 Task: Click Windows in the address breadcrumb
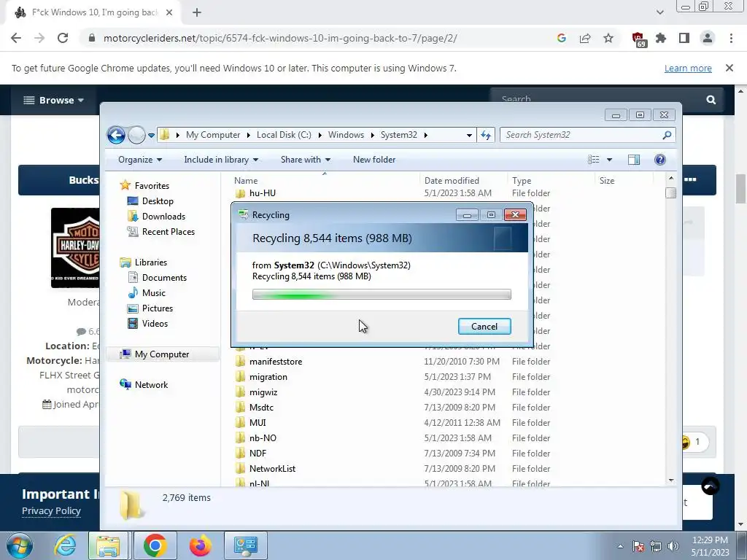tap(346, 135)
